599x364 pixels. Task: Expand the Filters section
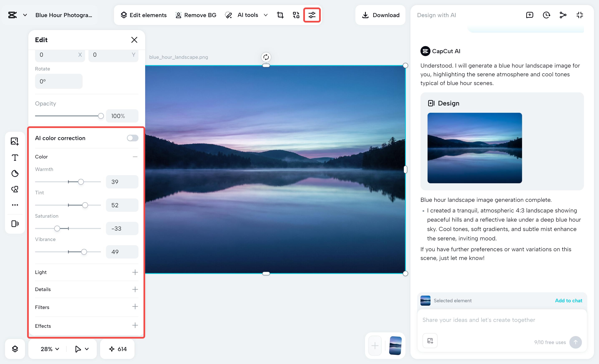pyautogui.click(x=135, y=307)
